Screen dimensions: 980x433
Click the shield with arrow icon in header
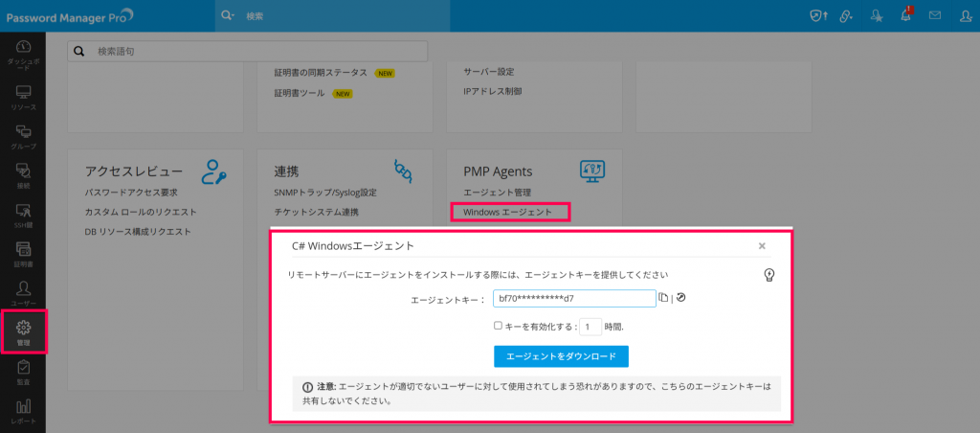pos(818,16)
